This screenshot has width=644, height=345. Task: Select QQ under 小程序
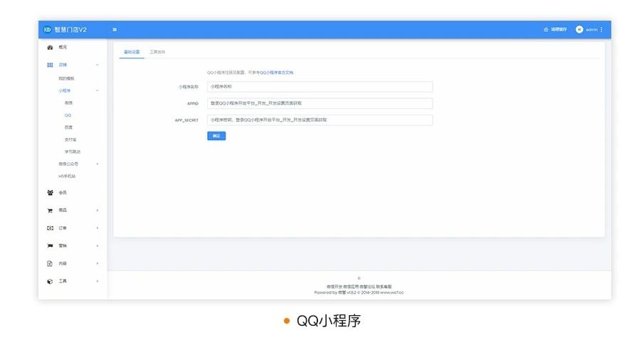coord(68,115)
